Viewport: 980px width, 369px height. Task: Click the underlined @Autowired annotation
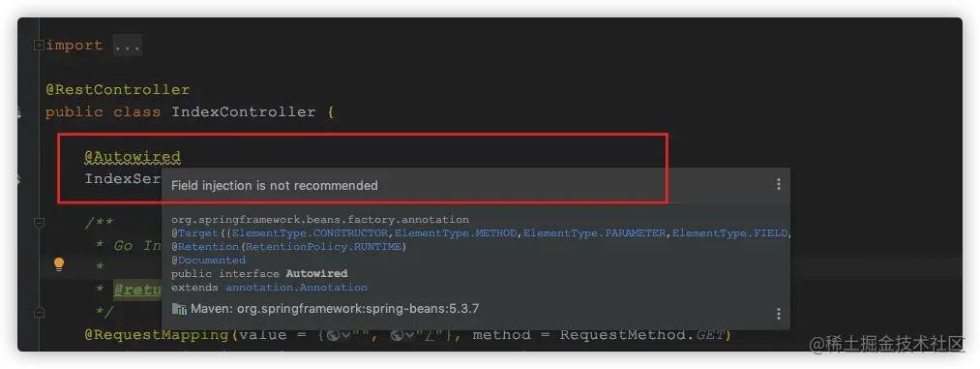coord(133,156)
